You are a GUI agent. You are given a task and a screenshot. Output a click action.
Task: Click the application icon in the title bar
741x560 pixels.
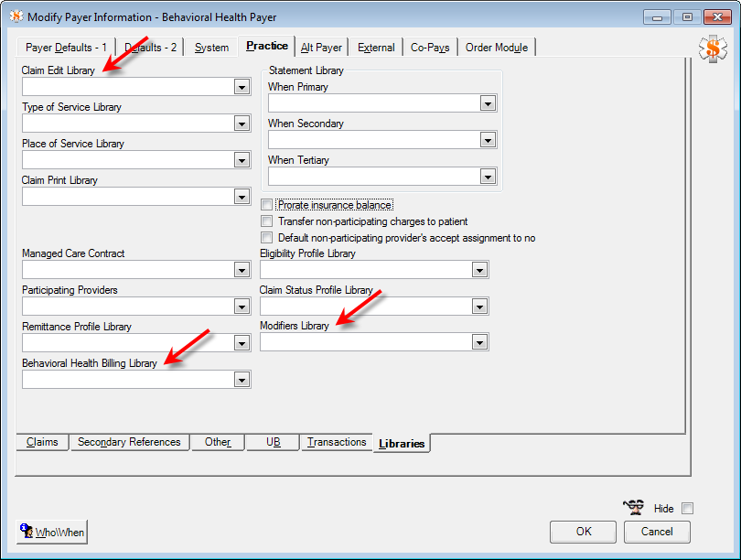[x=16, y=16]
